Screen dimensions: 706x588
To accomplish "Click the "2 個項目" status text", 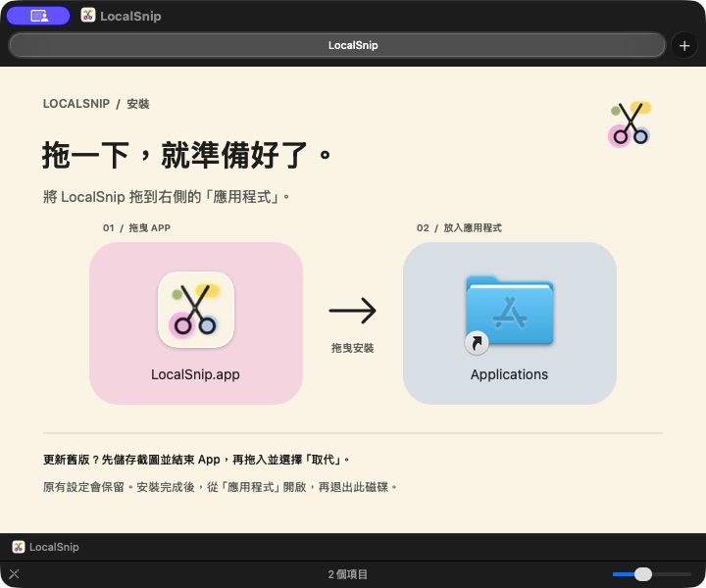I will point(347,574).
